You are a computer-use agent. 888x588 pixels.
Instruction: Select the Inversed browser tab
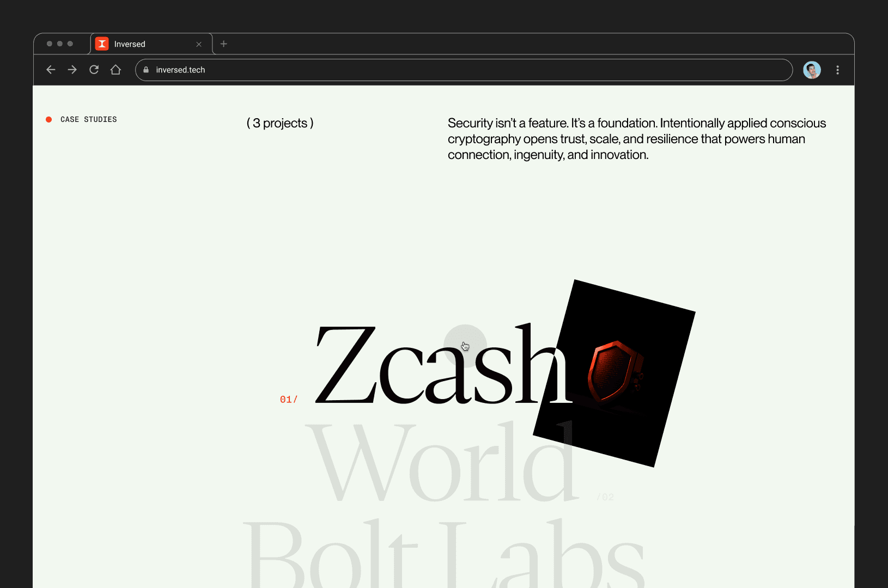tap(151, 44)
